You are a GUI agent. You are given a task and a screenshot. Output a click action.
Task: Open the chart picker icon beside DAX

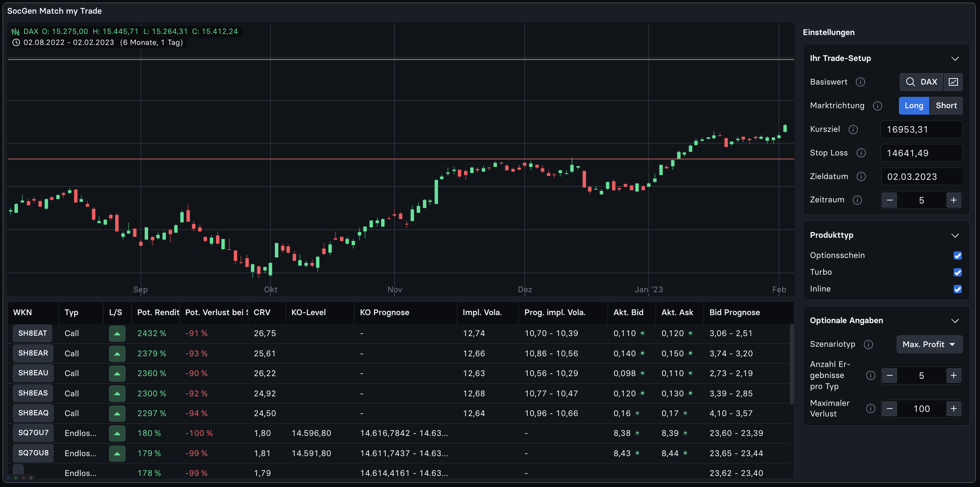[x=953, y=82]
